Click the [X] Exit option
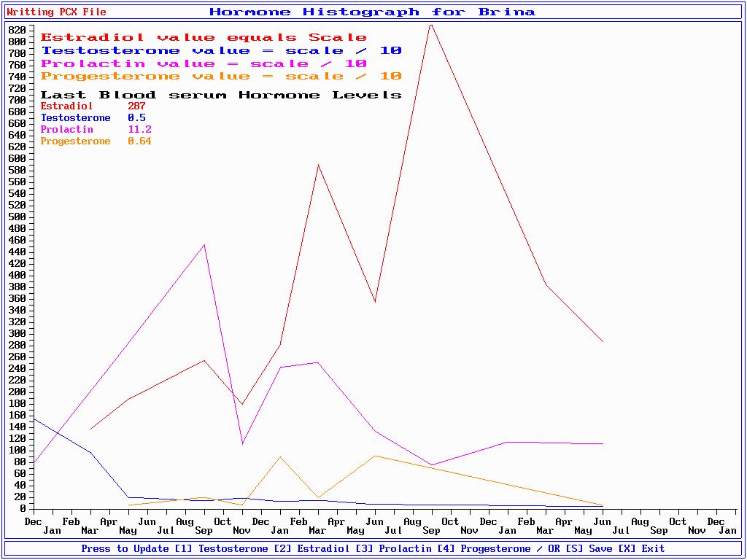Screen dimensions: 747x560 click(x=641, y=548)
